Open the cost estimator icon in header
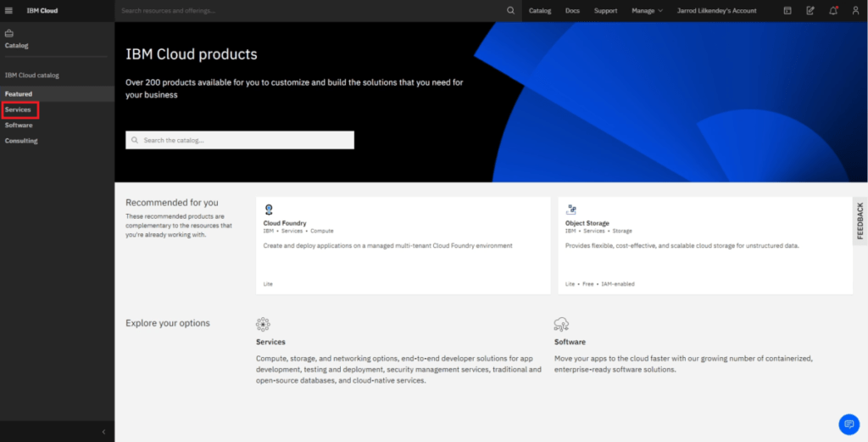The image size is (868, 442). 787,10
